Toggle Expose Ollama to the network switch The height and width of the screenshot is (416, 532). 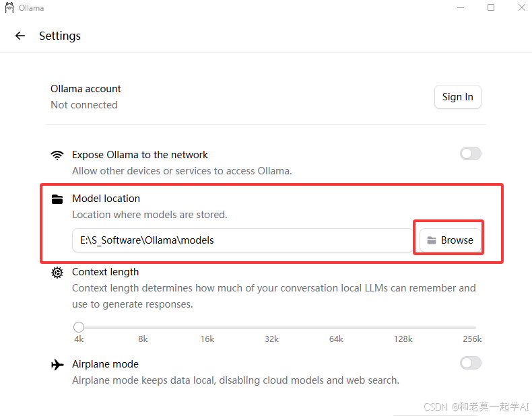[471, 153]
